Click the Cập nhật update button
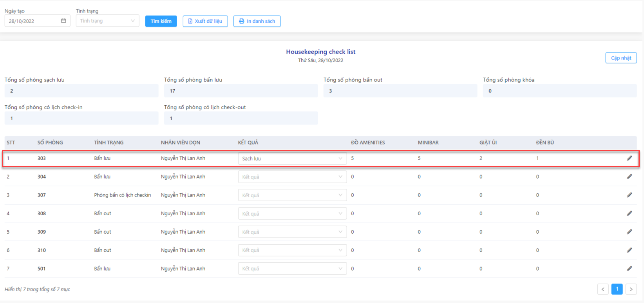 [x=621, y=58]
